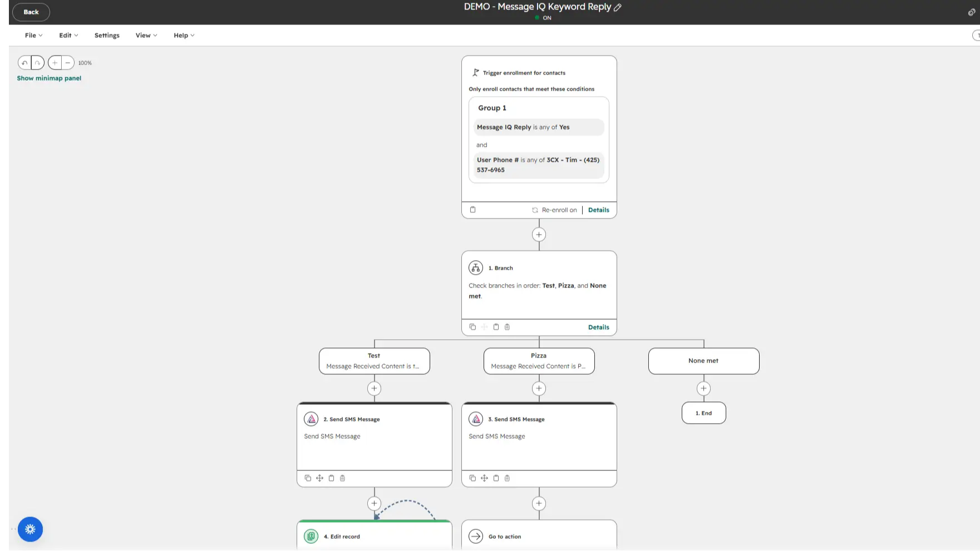980x551 pixels.
Task: Click the undo arrow icon
Action: tap(24, 63)
